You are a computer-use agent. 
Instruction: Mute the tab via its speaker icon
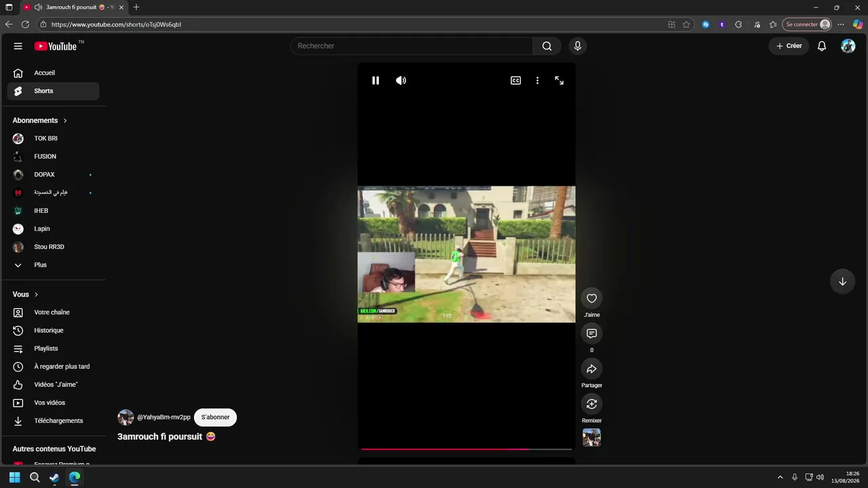click(38, 7)
